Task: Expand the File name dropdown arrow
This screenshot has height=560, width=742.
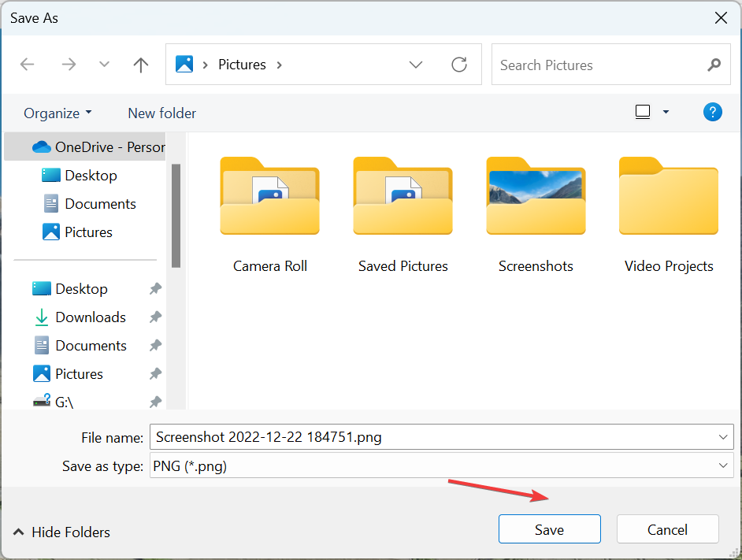Action: (723, 436)
